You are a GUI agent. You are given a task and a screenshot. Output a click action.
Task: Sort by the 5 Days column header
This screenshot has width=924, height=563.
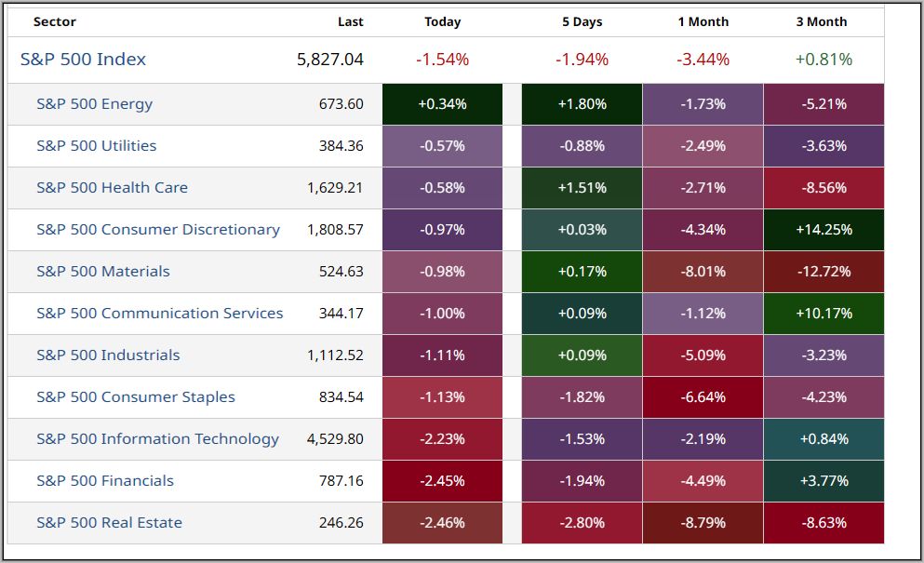pos(582,21)
